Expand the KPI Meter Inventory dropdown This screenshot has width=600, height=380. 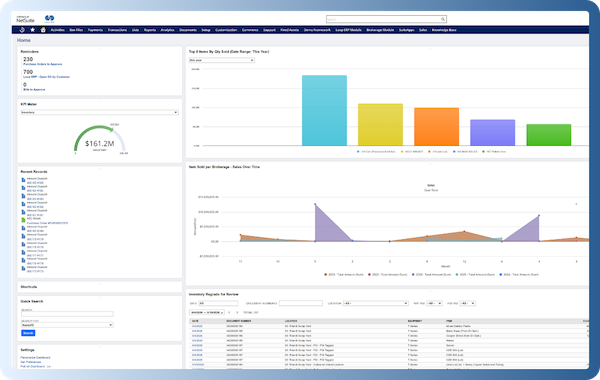pyautogui.click(x=99, y=113)
